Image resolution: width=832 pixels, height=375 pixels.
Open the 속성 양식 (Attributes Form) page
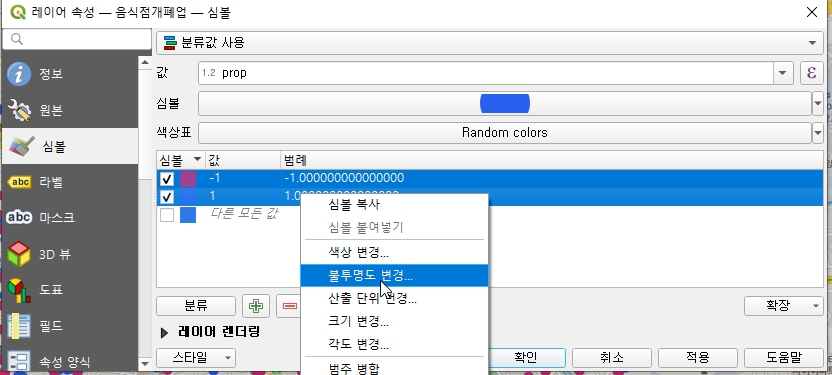70,361
